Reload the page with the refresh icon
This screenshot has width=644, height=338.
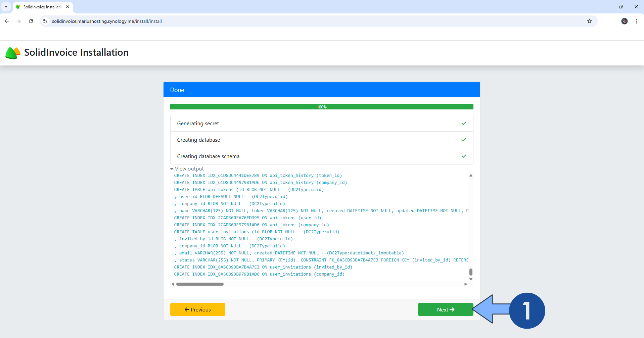pos(31,21)
